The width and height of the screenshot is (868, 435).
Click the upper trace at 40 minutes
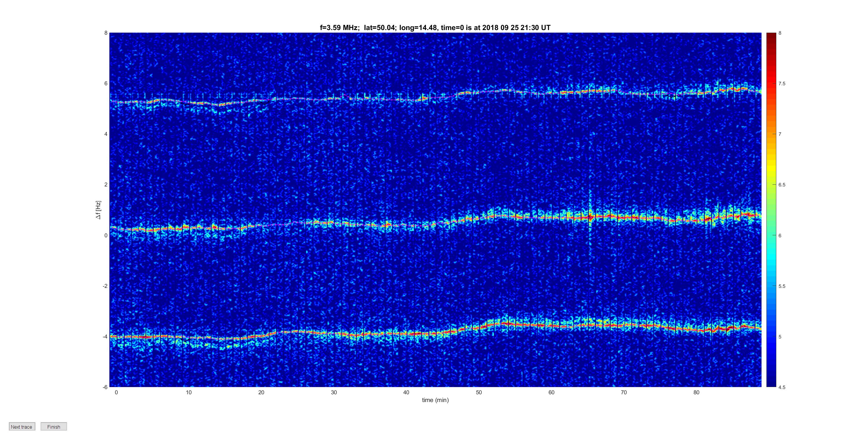(407, 100)
